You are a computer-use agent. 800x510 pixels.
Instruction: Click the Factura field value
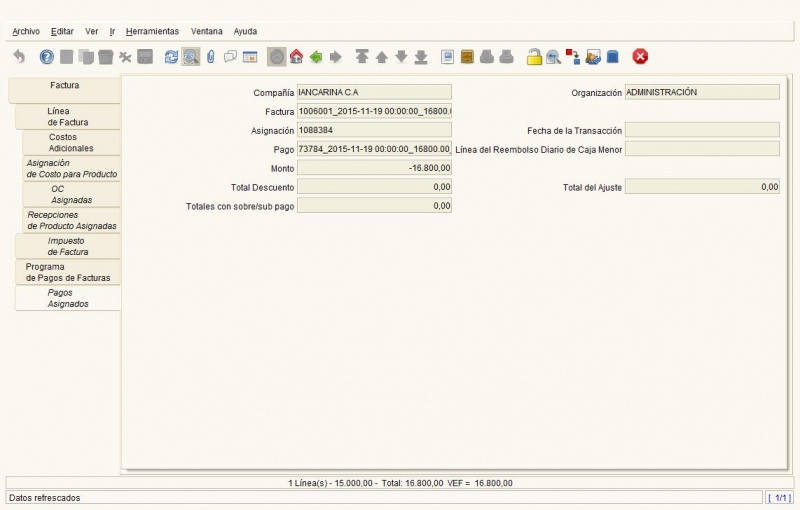(x=374, y=111)
